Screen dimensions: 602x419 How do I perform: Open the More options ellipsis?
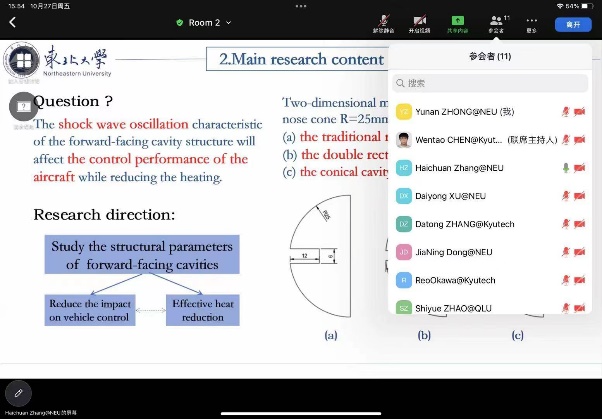[x=532, y=20]
